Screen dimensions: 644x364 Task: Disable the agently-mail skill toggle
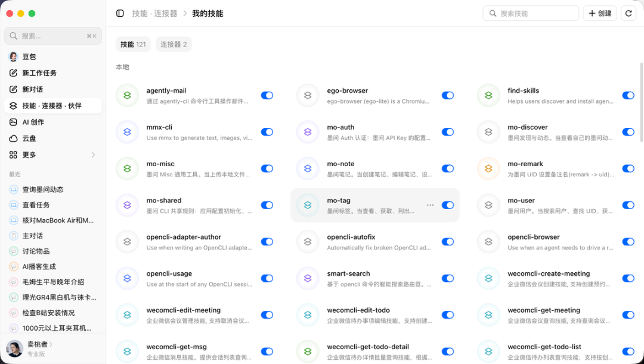click(x=267, y=95)
